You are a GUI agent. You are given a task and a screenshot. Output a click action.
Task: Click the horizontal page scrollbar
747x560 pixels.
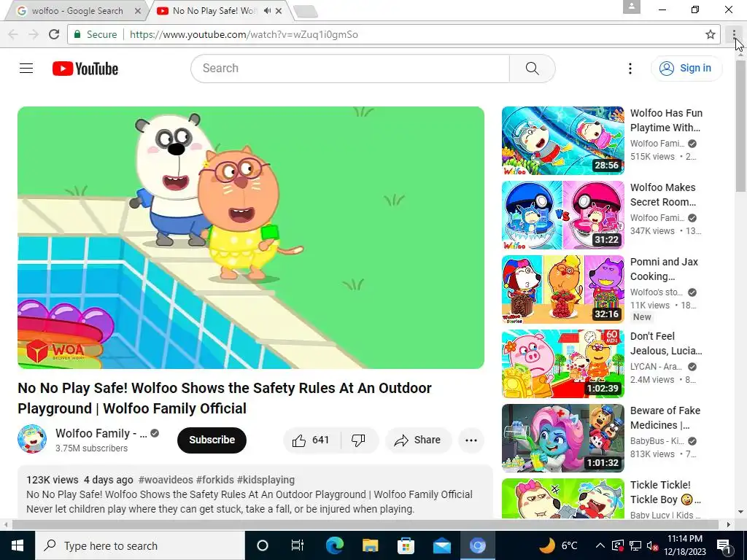point(365,524)
